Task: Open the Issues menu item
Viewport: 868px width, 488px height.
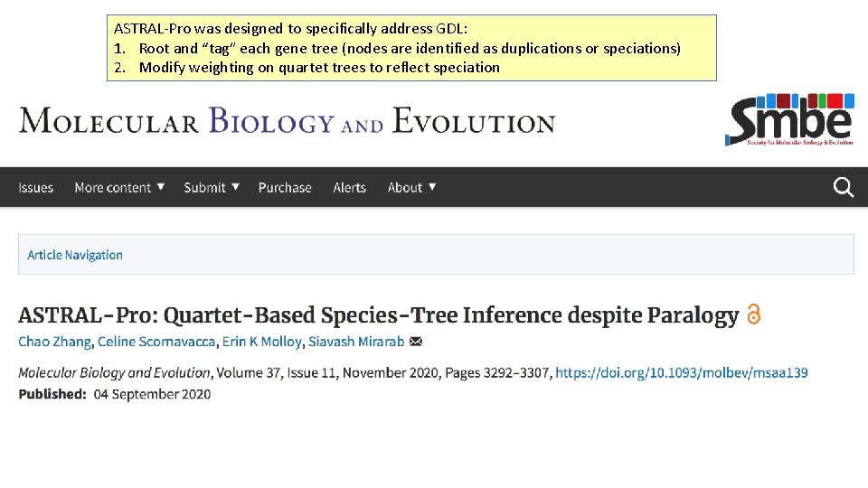Action: pos(36,187)
